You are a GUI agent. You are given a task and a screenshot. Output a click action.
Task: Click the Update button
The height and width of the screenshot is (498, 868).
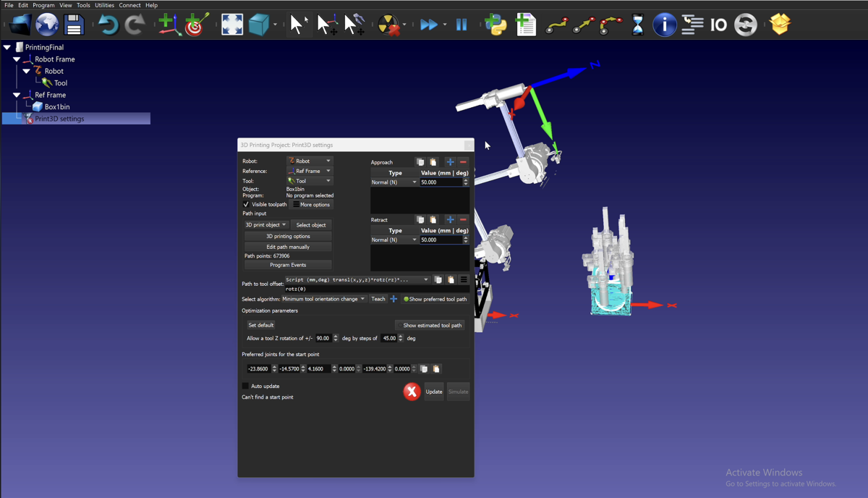click(x=433, y=392)
